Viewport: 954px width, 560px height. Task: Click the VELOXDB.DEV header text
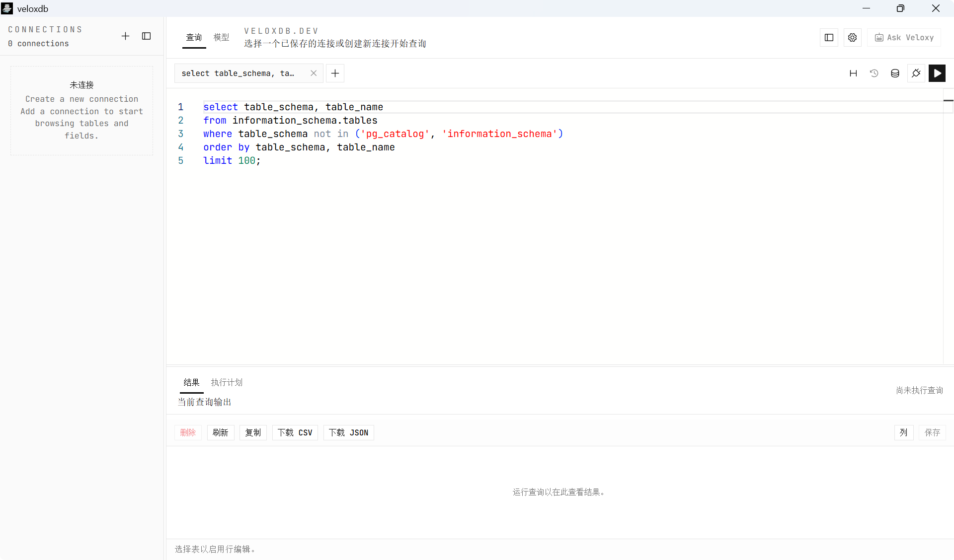point(281,31)
